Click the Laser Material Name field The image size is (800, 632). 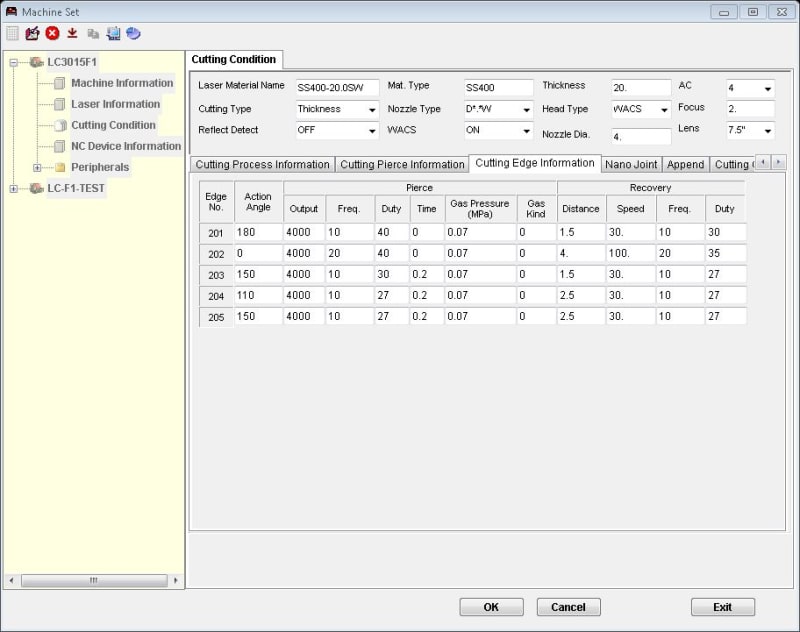point(337,88)
